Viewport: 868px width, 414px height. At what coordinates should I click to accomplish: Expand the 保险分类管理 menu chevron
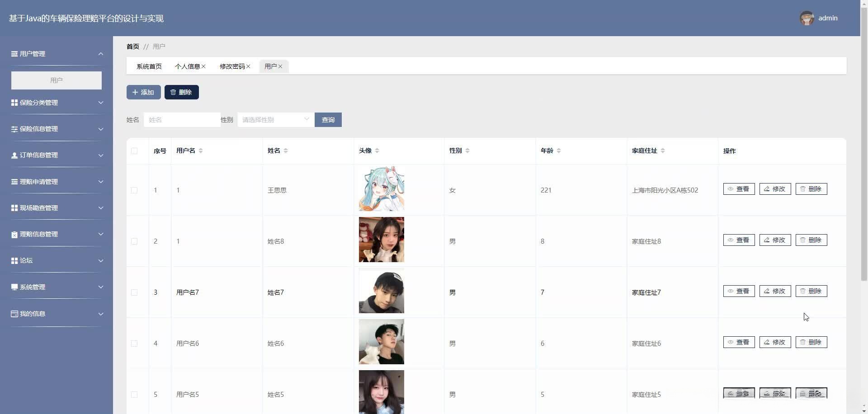[x=101, y=103]
